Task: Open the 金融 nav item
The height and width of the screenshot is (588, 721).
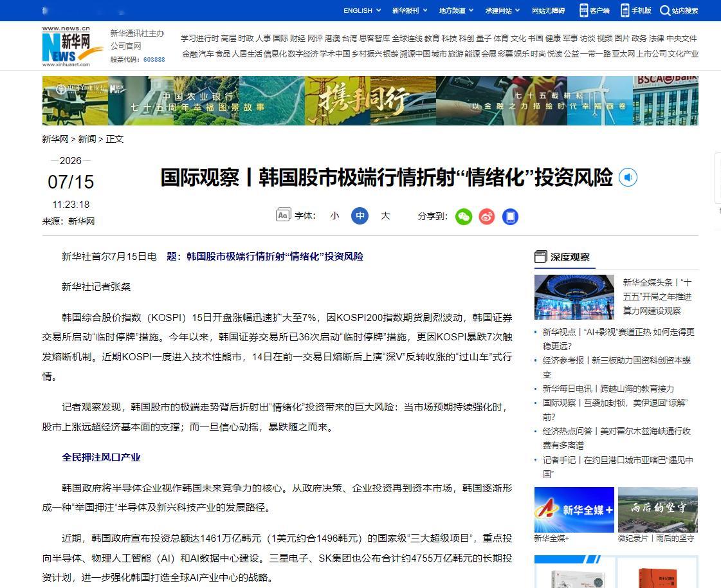Action: pos(190,54)
